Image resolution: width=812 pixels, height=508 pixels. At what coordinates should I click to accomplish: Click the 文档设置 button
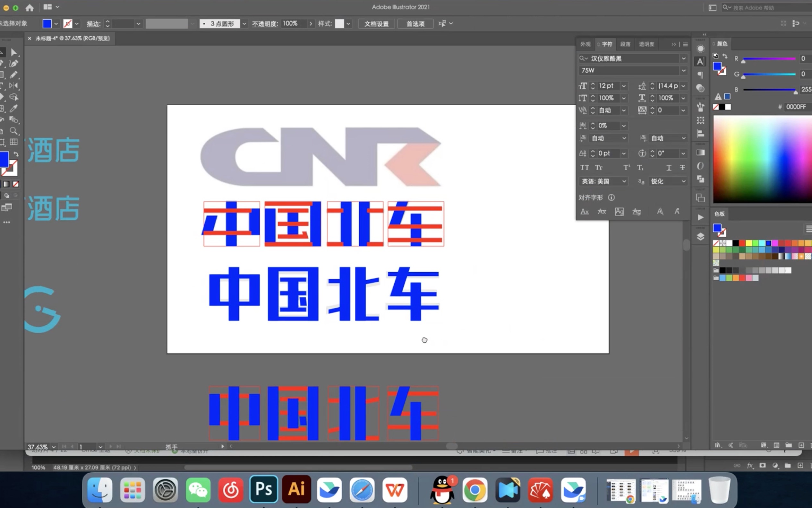[x=376, y=23]
